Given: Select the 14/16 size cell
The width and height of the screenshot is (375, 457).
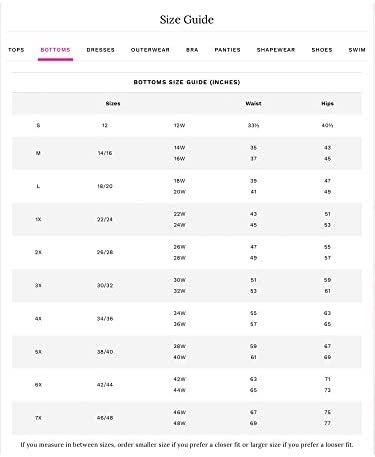Looking at the screenshot, I should point(105,153).
